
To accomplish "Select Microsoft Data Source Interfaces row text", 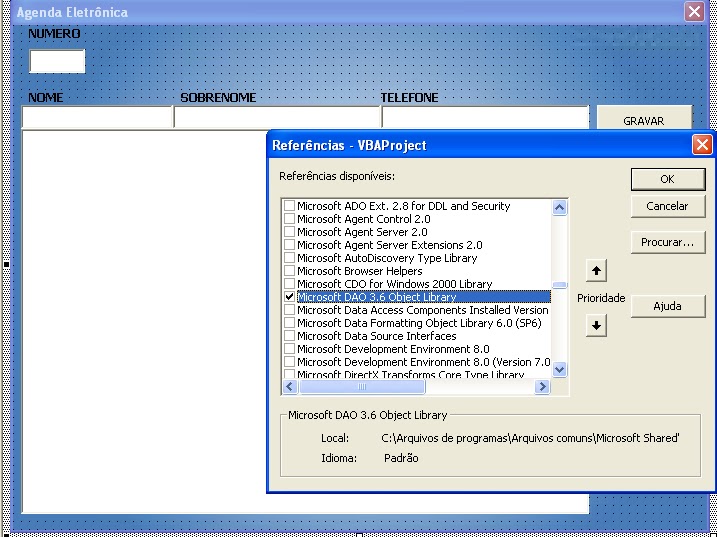I will (377, 336).
